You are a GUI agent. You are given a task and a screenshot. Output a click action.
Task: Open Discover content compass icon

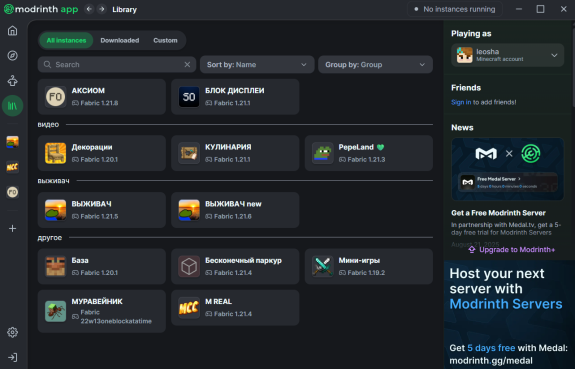12,56
